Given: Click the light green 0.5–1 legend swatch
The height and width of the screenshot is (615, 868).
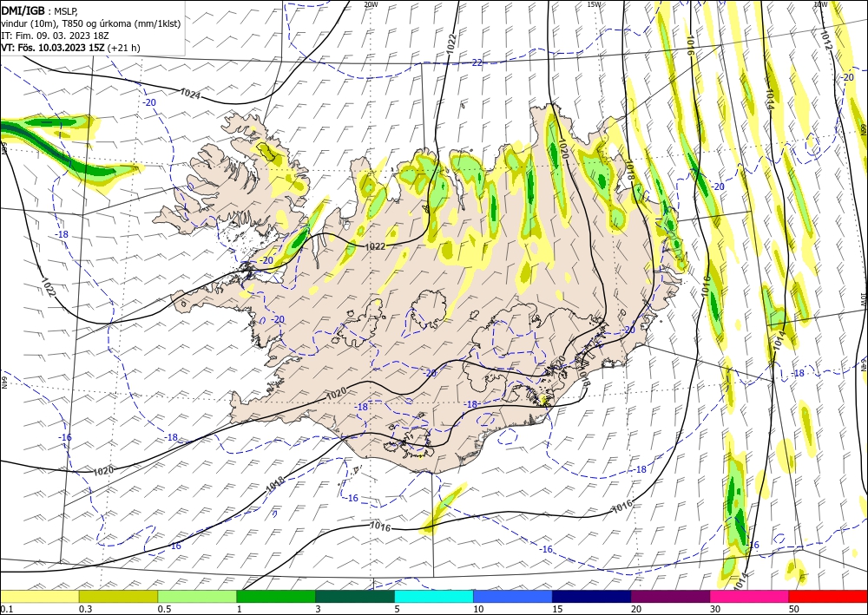Looking at the screenshot, I should click(197, 596).
